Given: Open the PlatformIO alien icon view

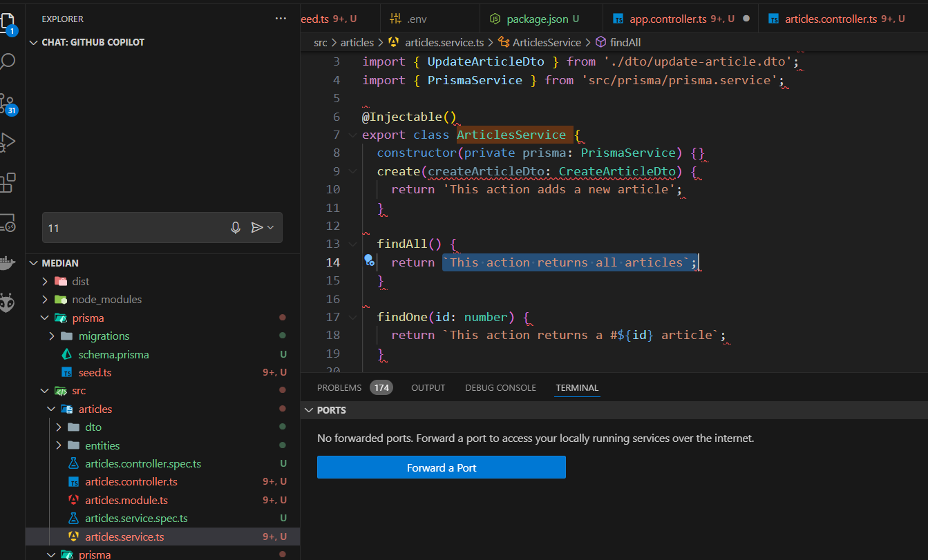Looking at the screenshot, I should coord(7,303).
